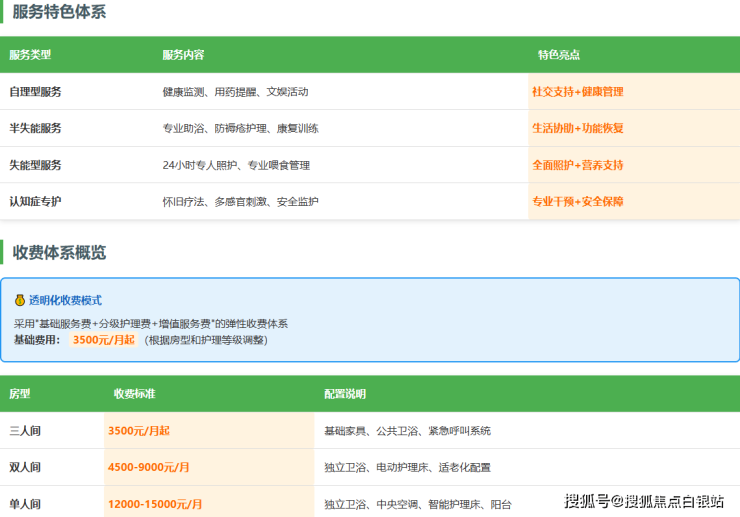Click the 透明化收费模式 title text
The width and height of the screenshot is (740, 517).
[65, 300]
